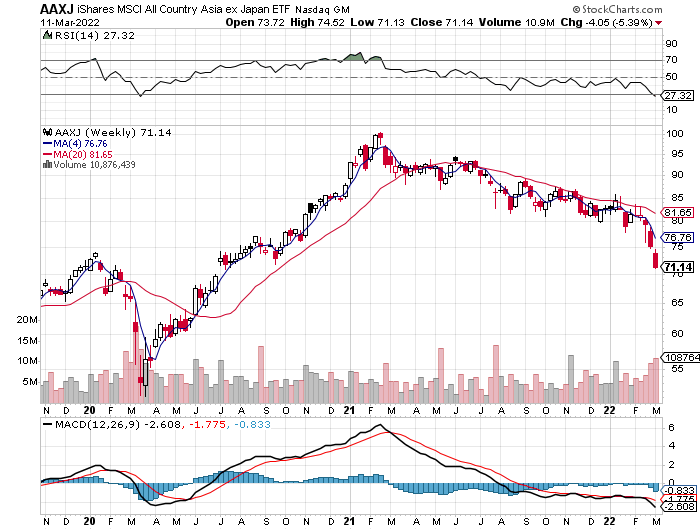Click the blue MA(4) 76.76 legend
700x530 pixels.
coord(75,143)
